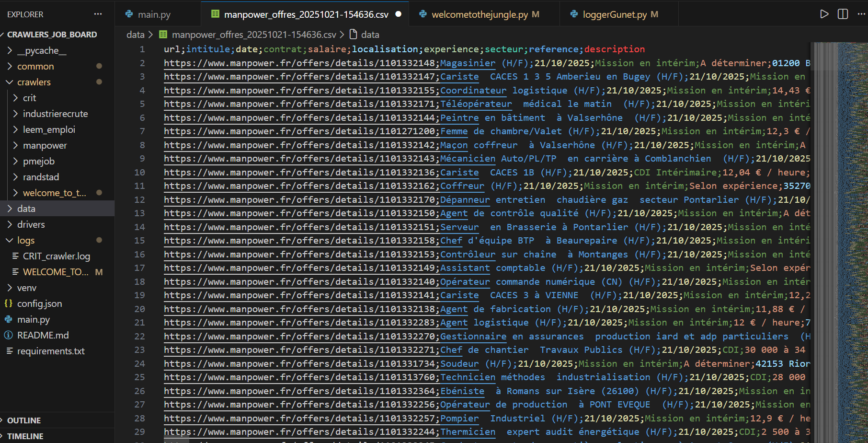This screenshot has width=868, height=443.
Task: Expand TIMELINE section
Action: (x=57, y=436)
